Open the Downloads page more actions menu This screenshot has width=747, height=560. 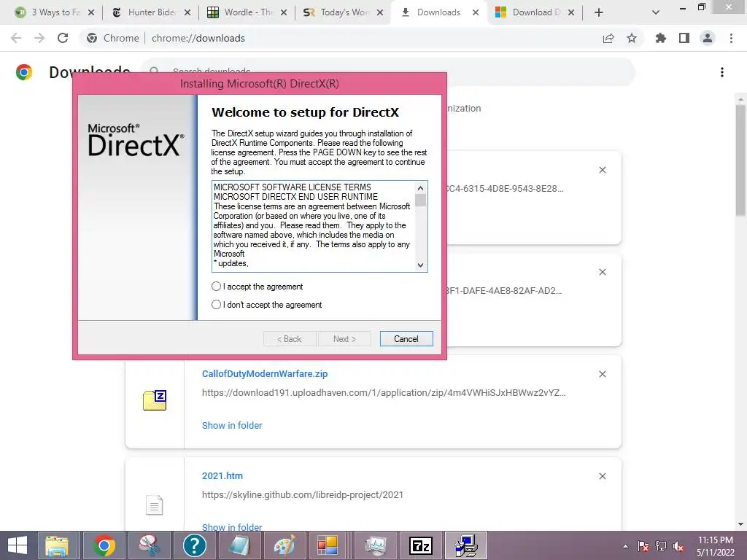click(722, 72)
